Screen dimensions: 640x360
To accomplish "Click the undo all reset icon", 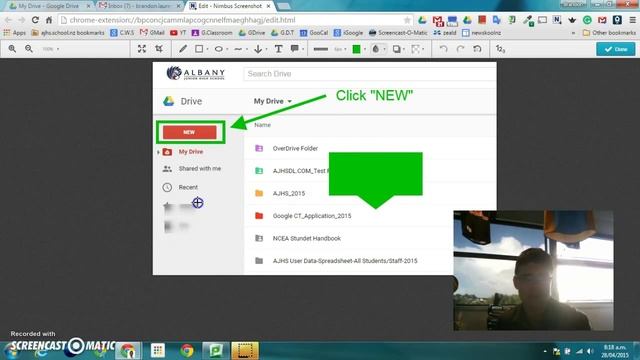I will pos(477,49).
